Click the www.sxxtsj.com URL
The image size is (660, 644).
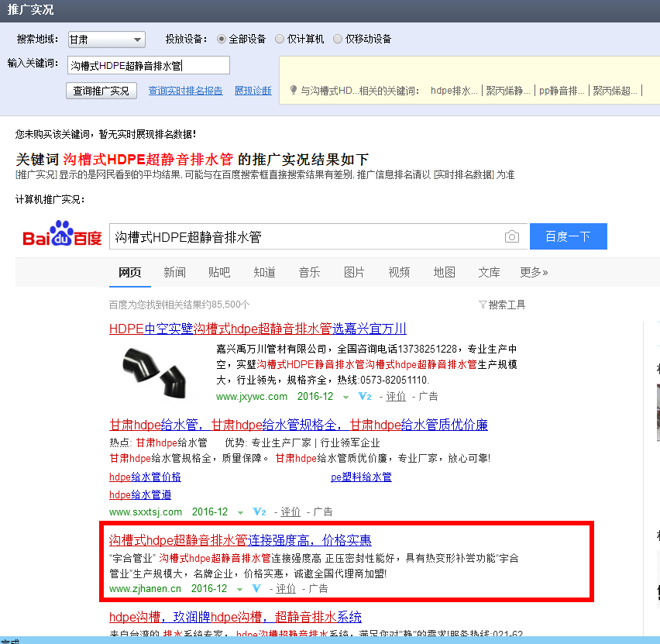[146, 511]
